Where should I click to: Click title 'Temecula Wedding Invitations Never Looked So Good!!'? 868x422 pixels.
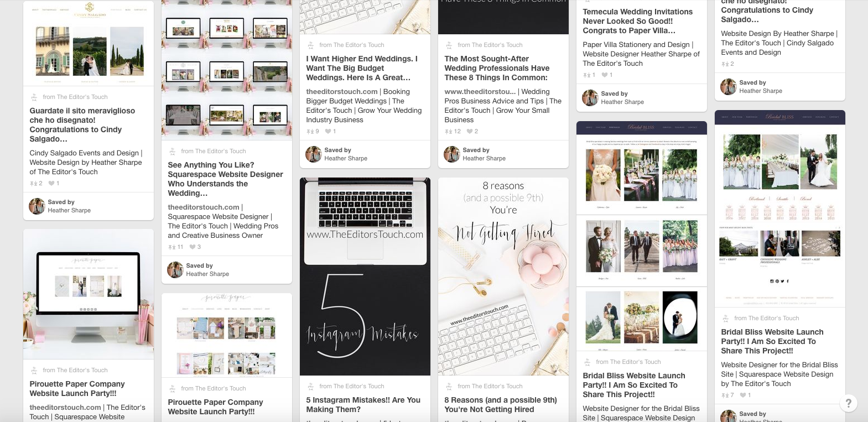coord(637,21)
